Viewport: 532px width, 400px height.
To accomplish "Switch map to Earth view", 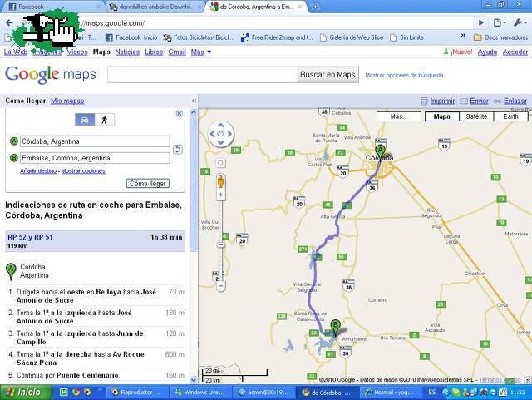I will click(x=510, y=116).
